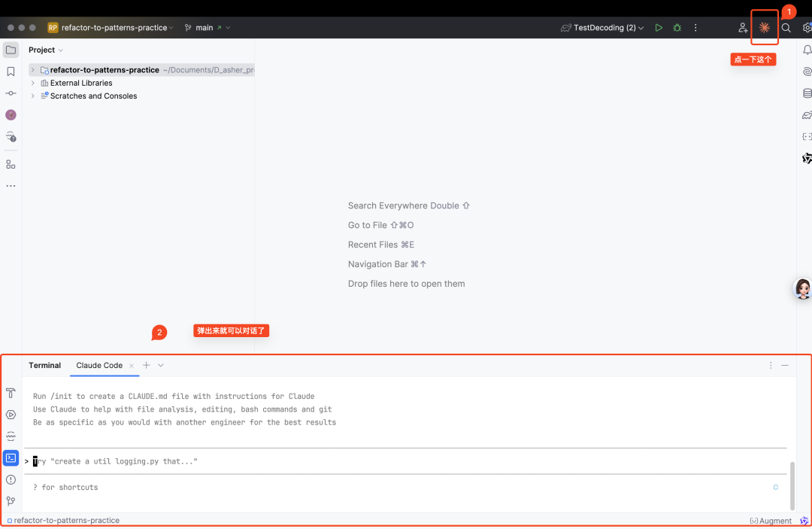Screen dimensions: 812x529
Task: Open the Database tool window icon
Action: pos(807,93)
